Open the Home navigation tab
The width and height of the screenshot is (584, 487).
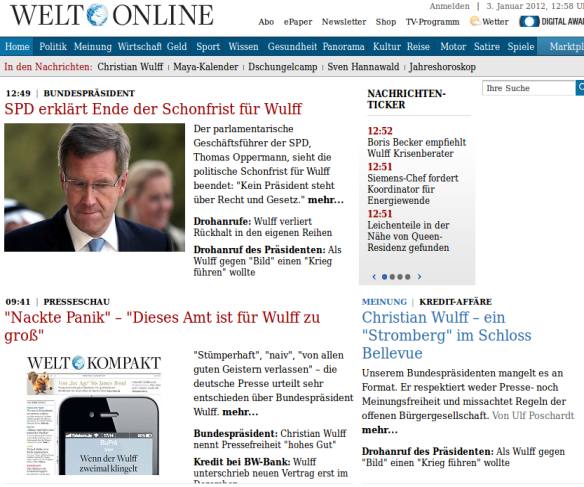(17, 47)
